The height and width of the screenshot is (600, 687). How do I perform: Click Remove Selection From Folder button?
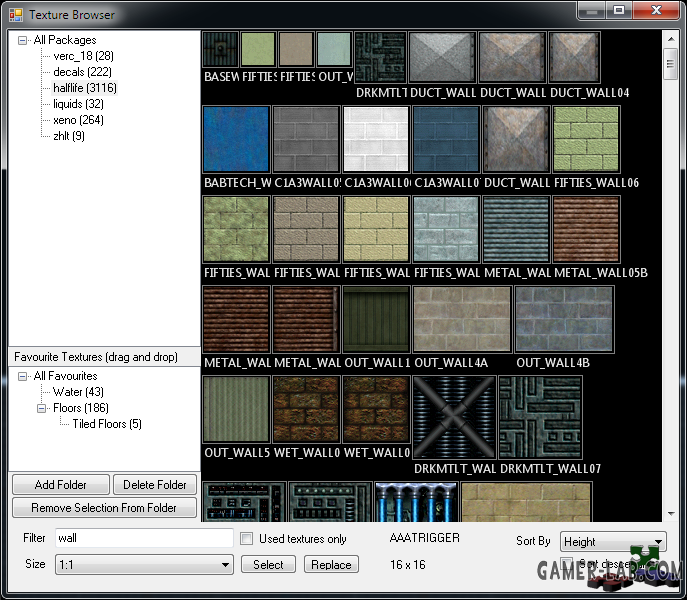104,508
